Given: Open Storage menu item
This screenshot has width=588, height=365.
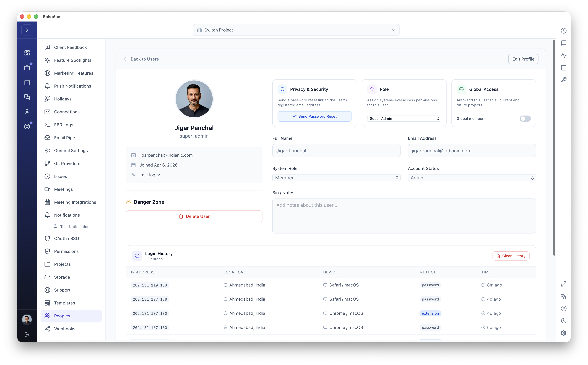Looking at the screenshot, I should (x=71, y=277).
